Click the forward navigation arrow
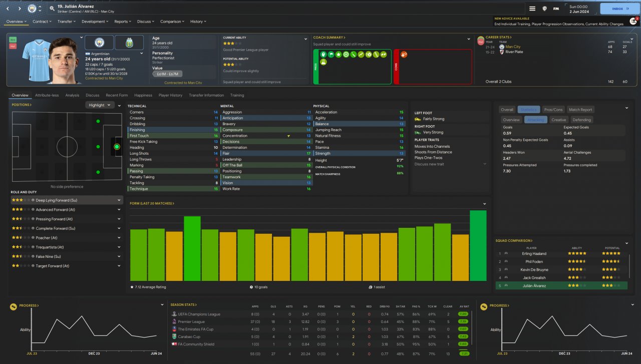 (20, 9)
